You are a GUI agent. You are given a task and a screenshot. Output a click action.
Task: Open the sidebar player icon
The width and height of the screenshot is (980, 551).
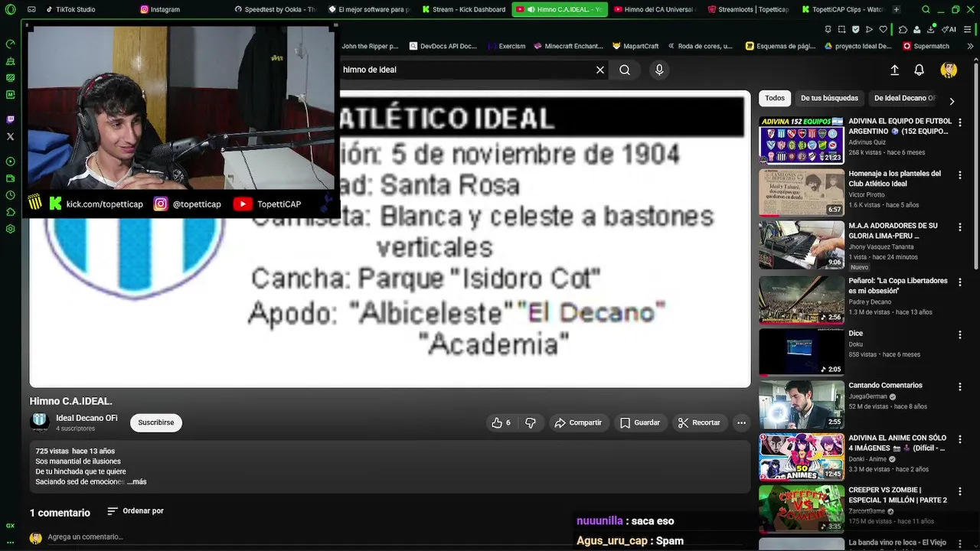[x=10, y=161]
